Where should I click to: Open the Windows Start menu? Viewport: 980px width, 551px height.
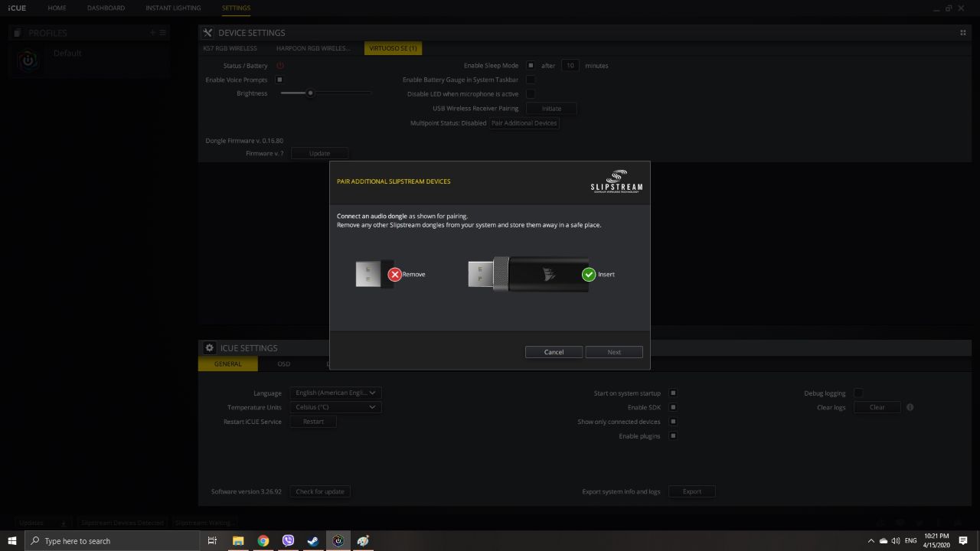tap(12, 541)
